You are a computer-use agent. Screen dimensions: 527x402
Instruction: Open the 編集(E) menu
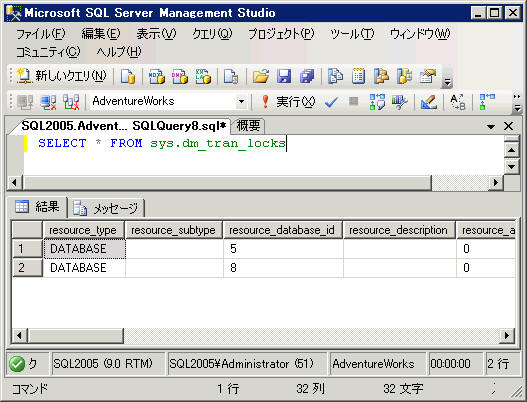click(100, 34)
